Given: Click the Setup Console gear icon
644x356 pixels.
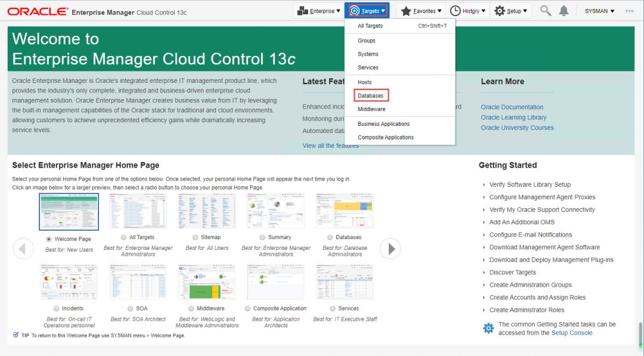Looking at the screenshot, I should coord(488,328).
